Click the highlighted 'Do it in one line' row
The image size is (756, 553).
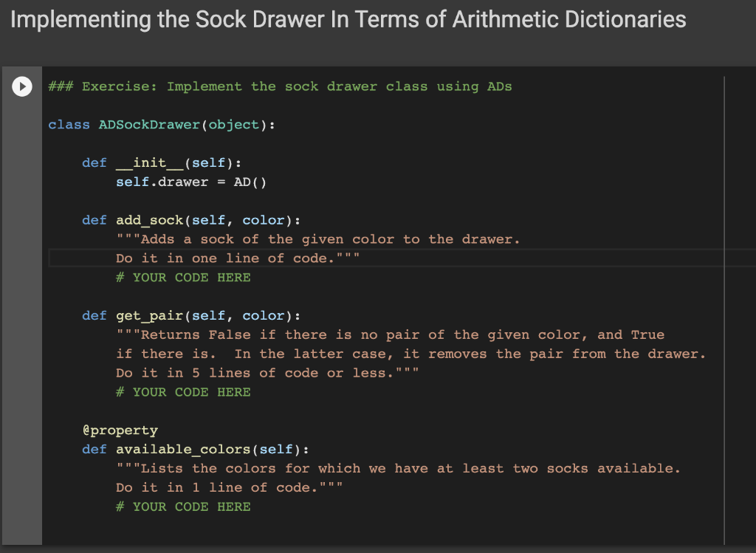(x=237, y=258)
